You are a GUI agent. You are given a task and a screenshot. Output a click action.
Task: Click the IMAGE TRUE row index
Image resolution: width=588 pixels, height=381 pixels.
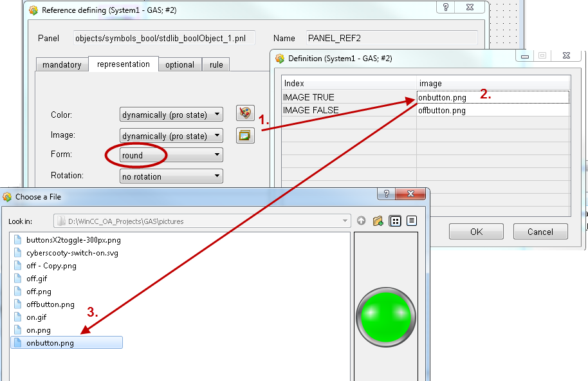point(349,97)
